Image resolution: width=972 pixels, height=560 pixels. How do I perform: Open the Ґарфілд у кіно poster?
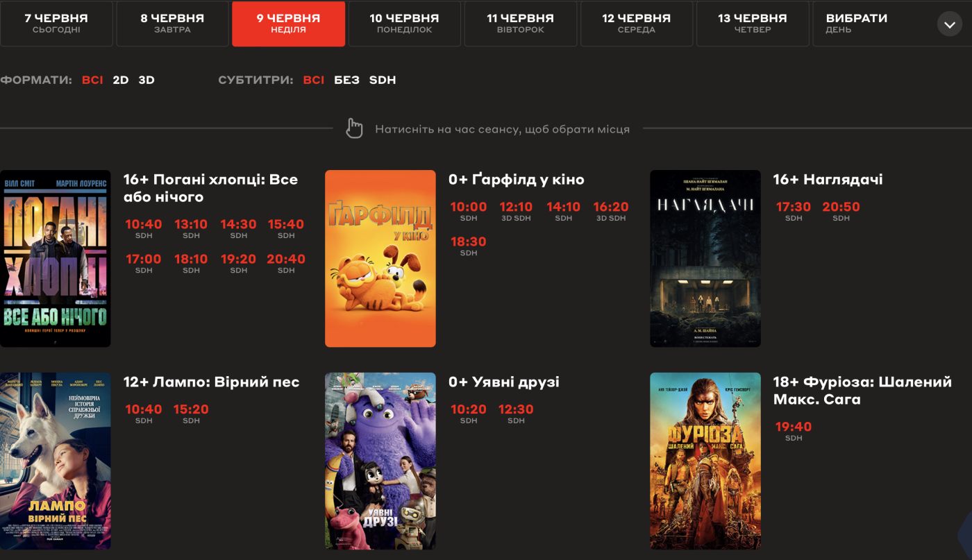click(380, 258)
